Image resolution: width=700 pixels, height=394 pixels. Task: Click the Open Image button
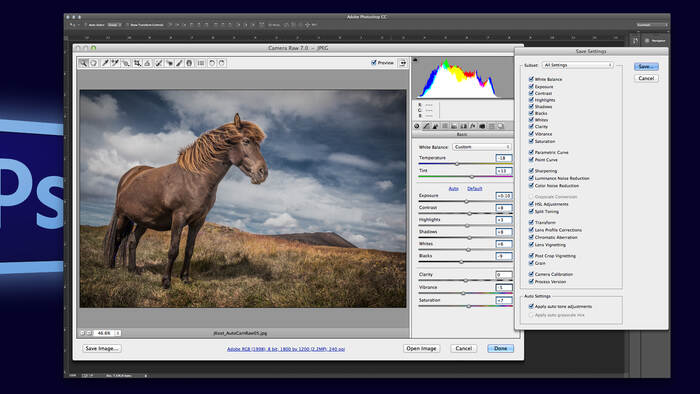(x=421, y=348)
